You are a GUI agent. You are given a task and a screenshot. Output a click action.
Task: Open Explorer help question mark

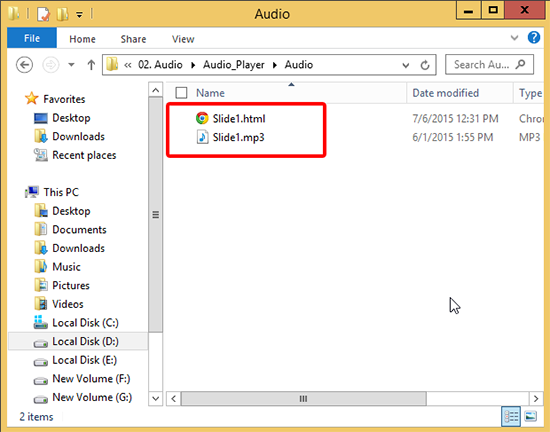(x=534, y=37)
